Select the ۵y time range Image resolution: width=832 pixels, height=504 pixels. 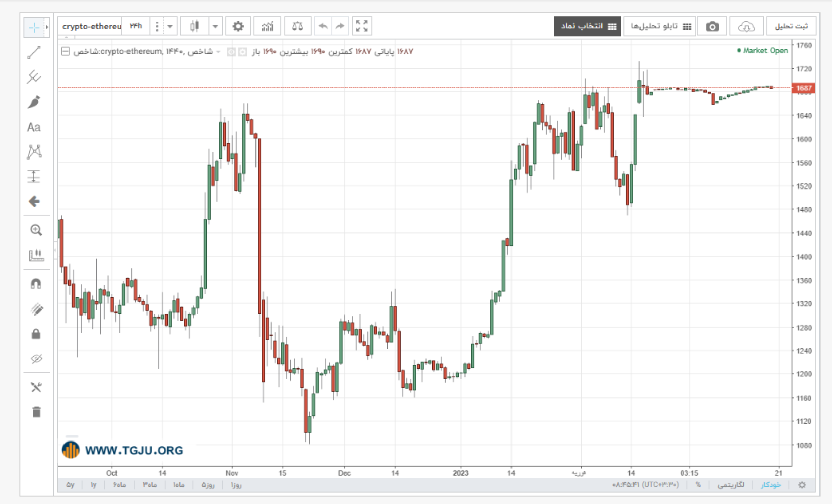(x=70, y=485)
